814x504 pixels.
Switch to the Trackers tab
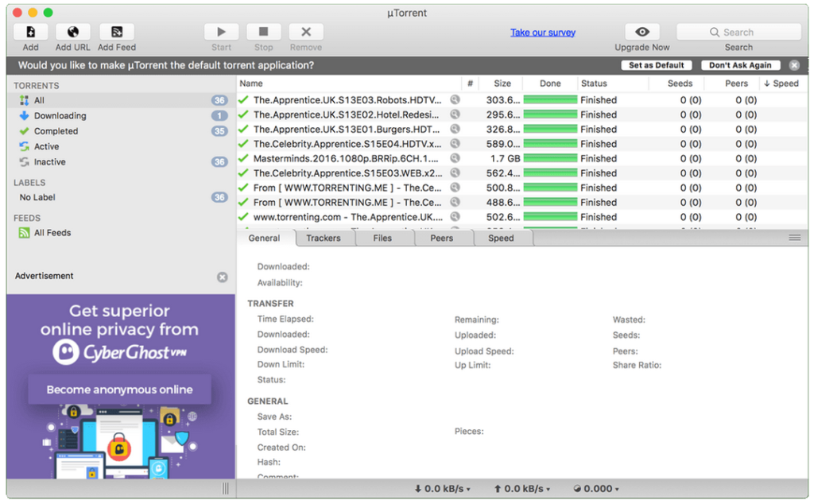point(324,238)
